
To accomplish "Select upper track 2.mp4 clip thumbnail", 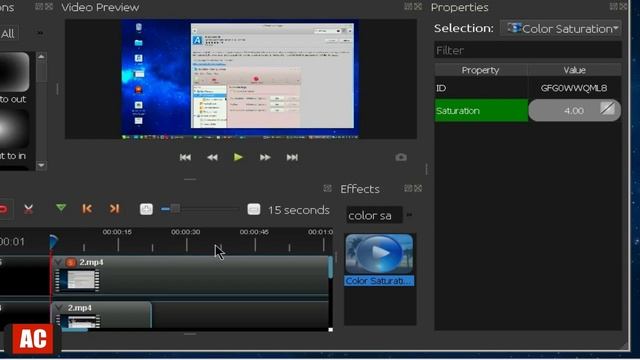I will pos(77,280).
